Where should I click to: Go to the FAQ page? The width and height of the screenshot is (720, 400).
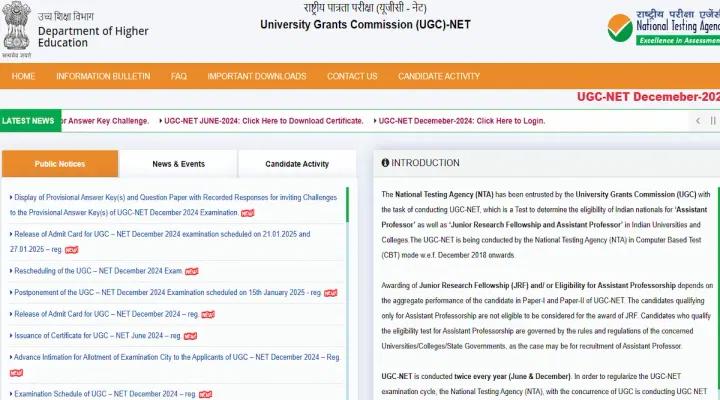178,76
